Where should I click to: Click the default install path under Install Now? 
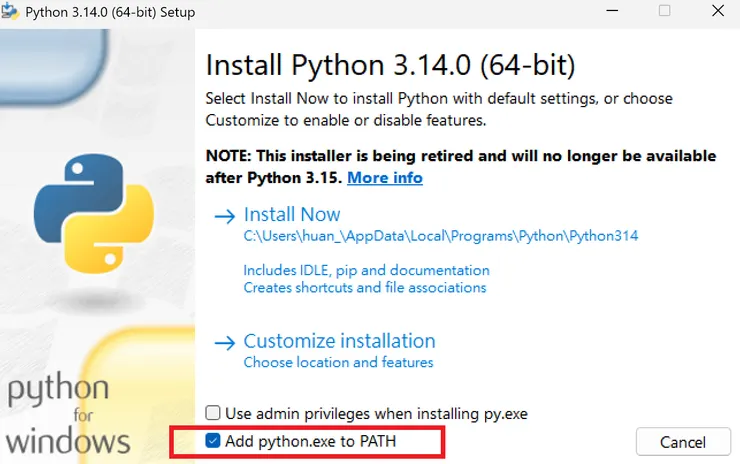coord(441,237)
